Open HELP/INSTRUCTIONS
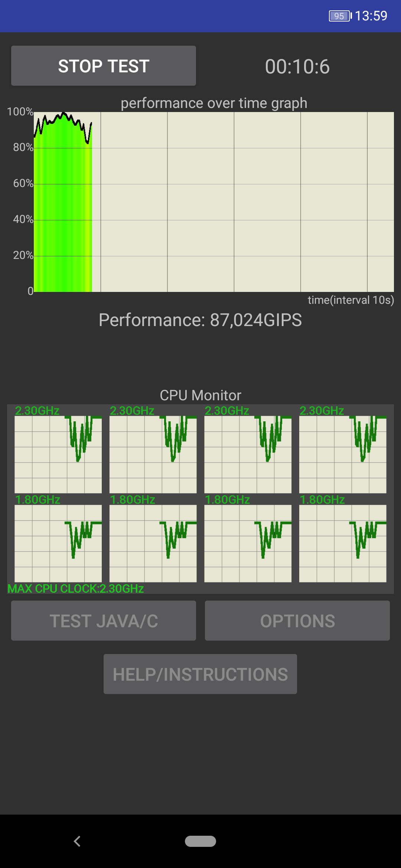Image resolution: width=401 pixels, height=868 pixels. [200, 674]
